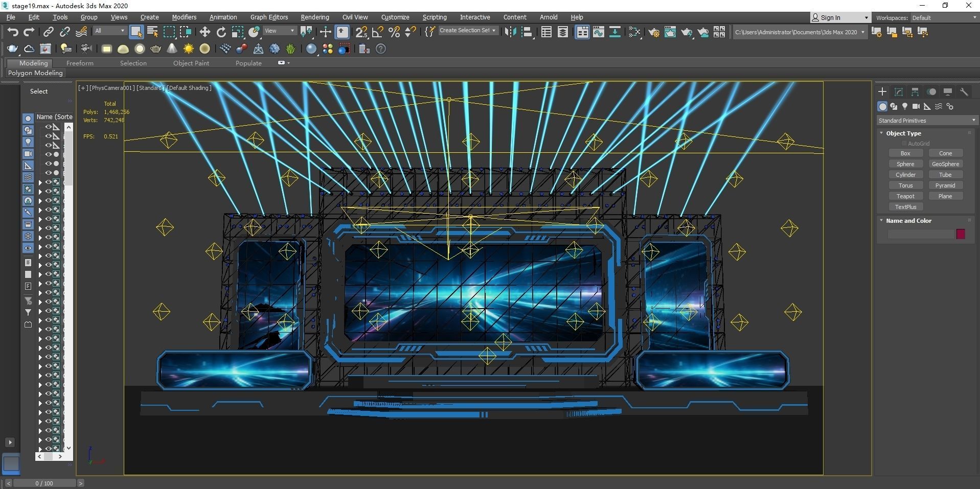Click the Redo arrow icon

(29, 32)
